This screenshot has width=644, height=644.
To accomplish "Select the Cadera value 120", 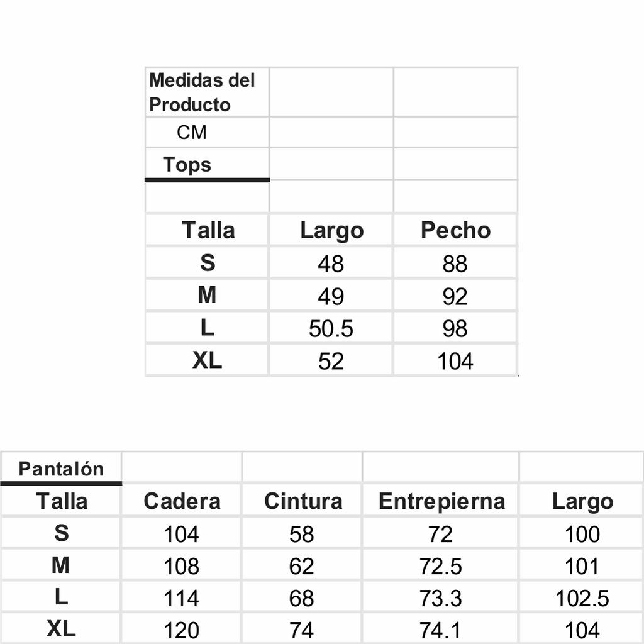I will click(181, 630).
